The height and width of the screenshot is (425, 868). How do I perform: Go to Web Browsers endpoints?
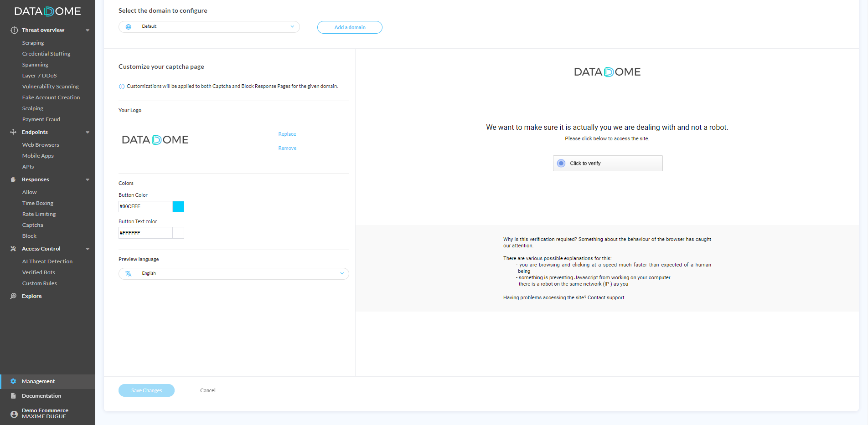click(x=41, y=145)
